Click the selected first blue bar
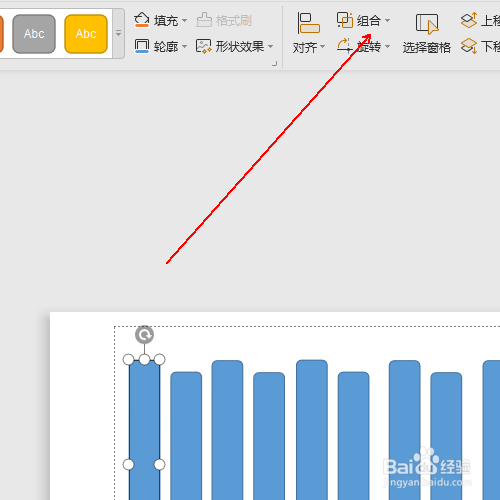This screenshot has width=500, height=500. tap(144, 430)
